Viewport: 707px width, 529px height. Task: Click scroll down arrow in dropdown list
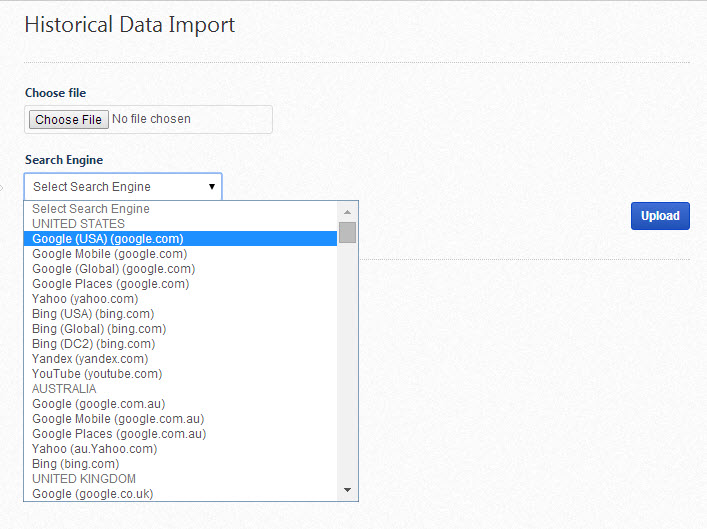pos(348,490)
